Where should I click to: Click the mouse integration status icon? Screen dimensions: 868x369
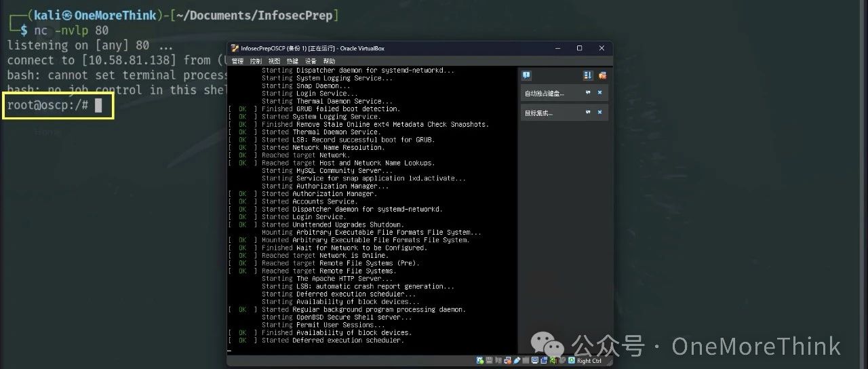point(562,361)
